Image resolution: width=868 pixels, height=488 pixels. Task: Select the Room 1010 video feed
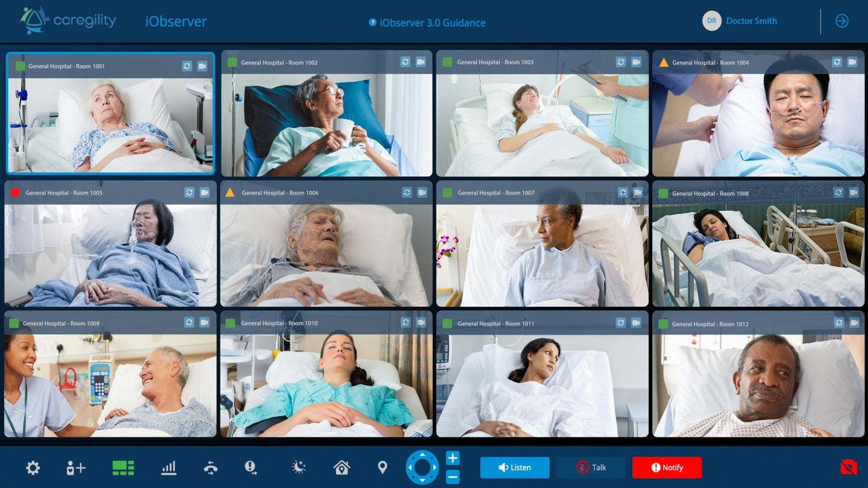point(326,374)
